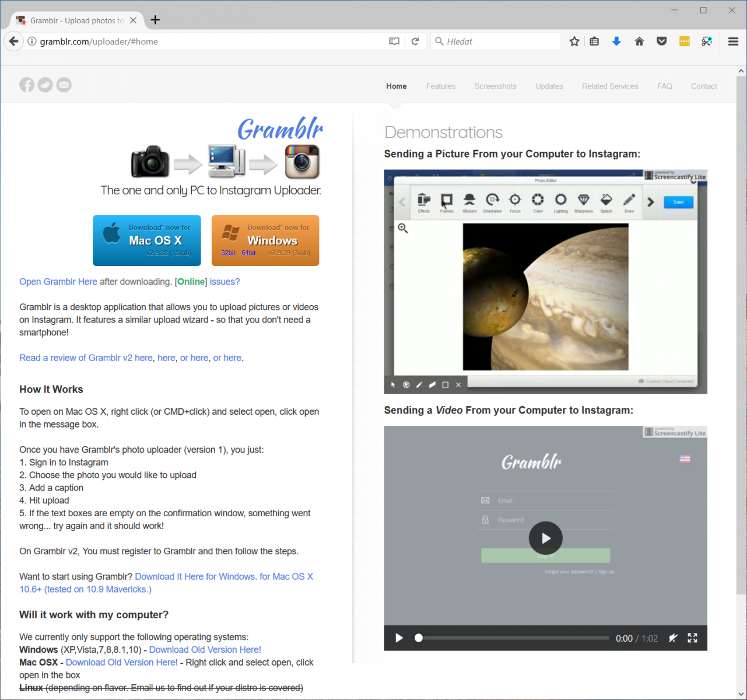Click the Download for Mac OS X button

click(x=147, y=240)
